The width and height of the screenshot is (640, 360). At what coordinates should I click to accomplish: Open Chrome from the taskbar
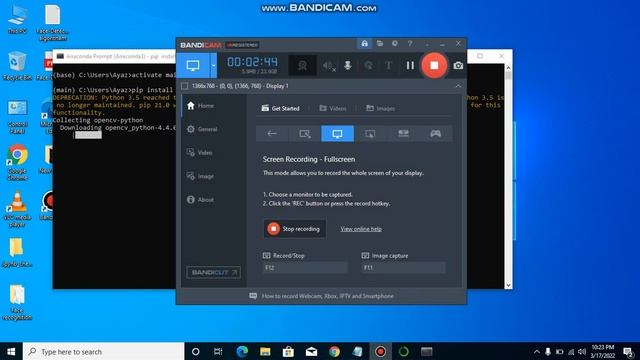click(334, 351)
